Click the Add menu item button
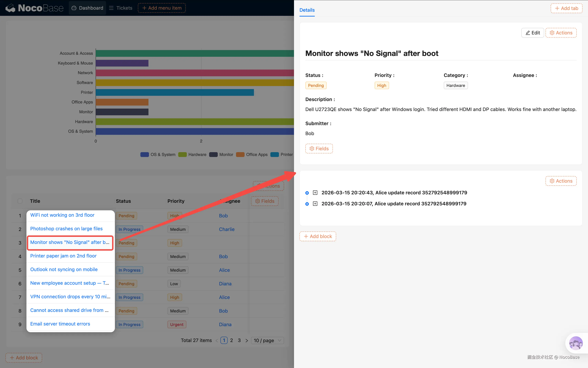This screenshot has width=588, height=368. 162,8
